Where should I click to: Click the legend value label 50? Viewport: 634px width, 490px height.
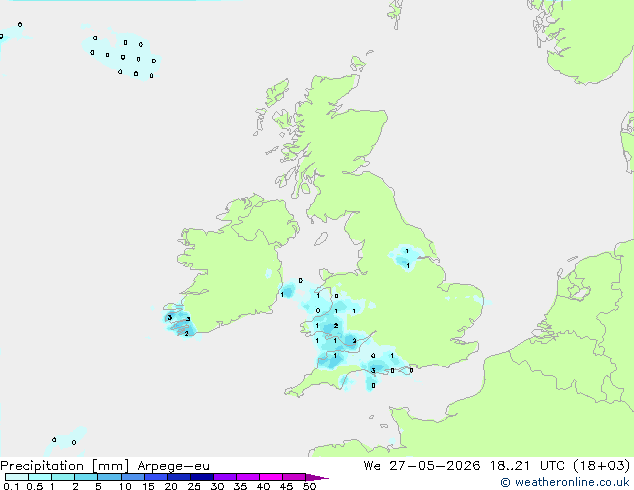(x=309, y=486)
